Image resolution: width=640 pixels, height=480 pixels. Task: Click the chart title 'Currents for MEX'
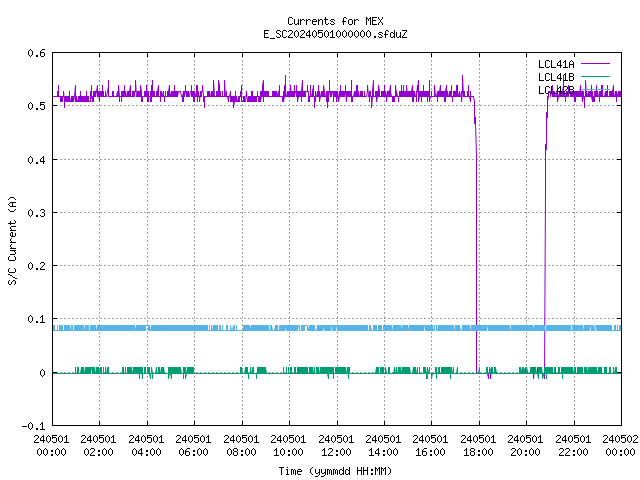tap(335, 21)
